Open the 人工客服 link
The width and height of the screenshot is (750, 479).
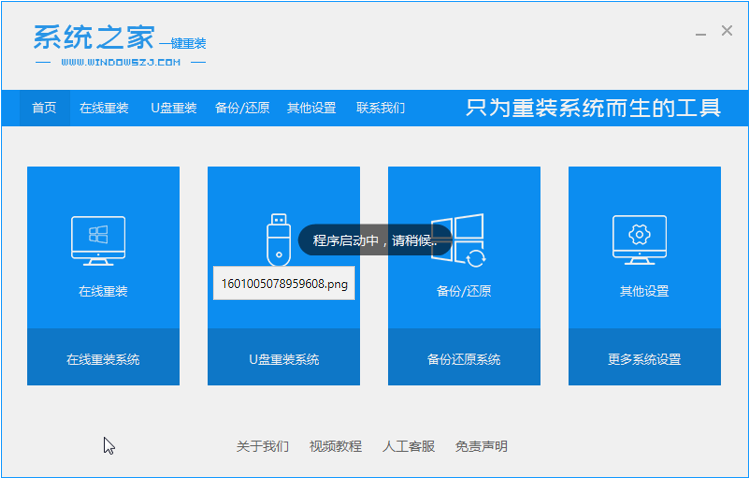click(x=408, y=446)
